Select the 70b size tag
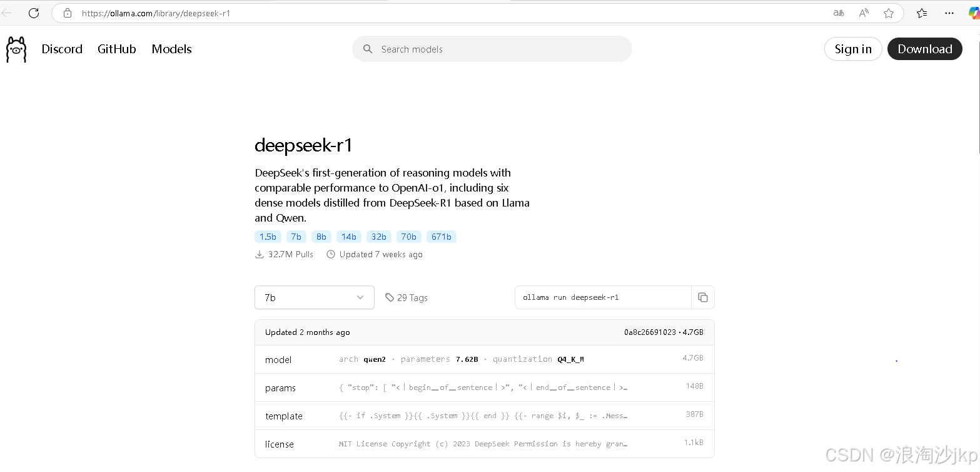The width and height of the screenshot is (980, 472). pyautogui.click(x=409, y=237)
